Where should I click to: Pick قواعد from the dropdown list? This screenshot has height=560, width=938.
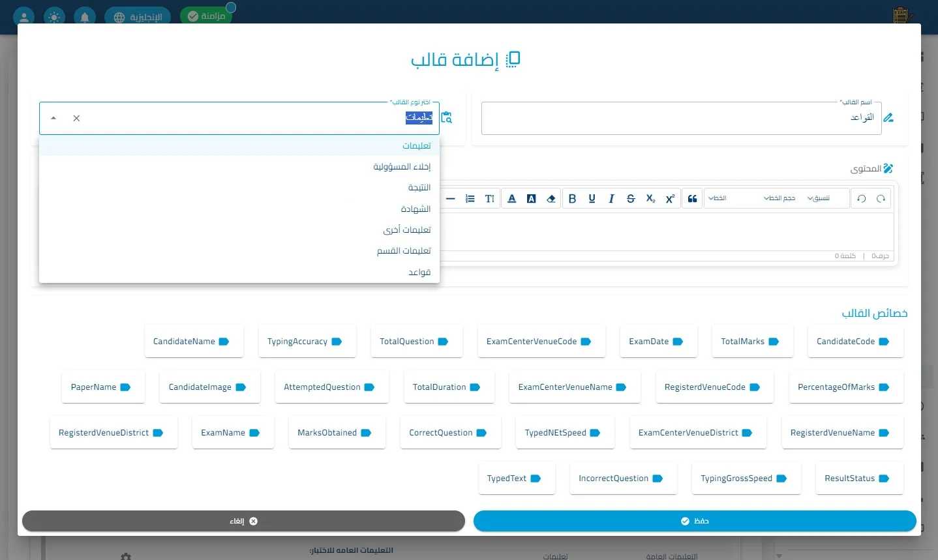coord(239,272)
